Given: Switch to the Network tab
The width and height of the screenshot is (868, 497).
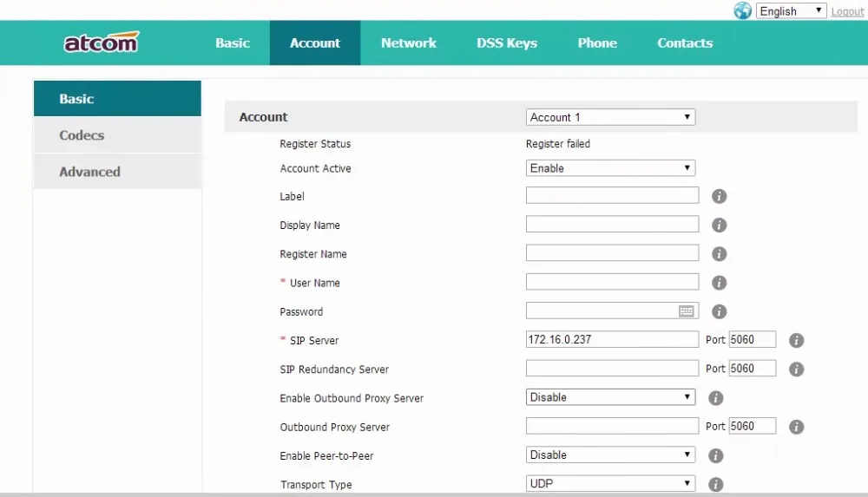Looking at the screenshot, I should 409,43.
